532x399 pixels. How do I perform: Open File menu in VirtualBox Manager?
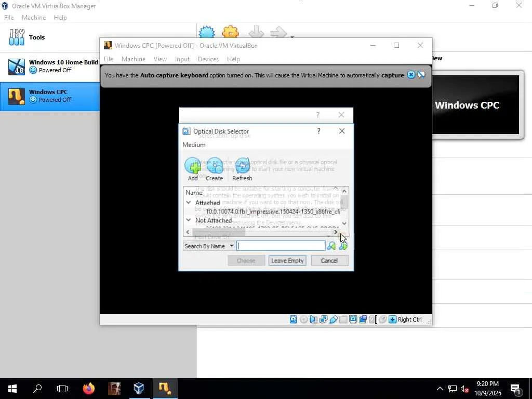(x=9, y=17)
